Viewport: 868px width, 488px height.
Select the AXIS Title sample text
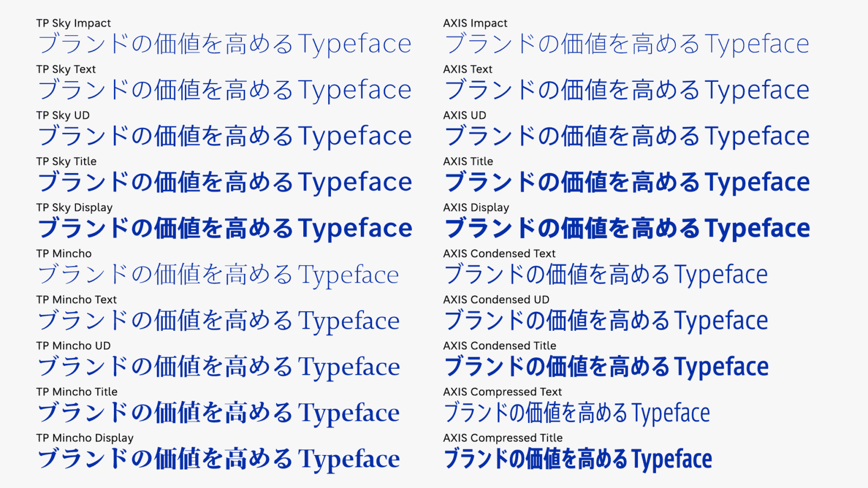point(627,182)
